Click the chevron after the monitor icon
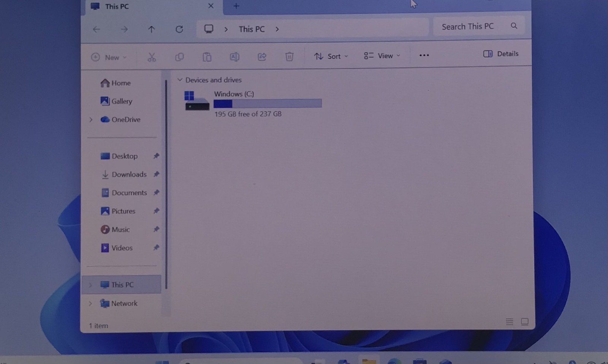The width and height of the screenshot is (608, 364). [x=226, y=29]
